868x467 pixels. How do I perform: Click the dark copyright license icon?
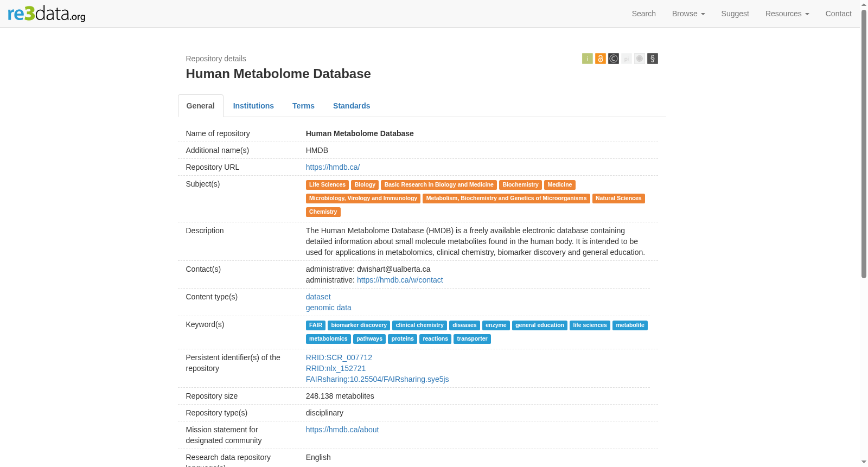(613, 59)
